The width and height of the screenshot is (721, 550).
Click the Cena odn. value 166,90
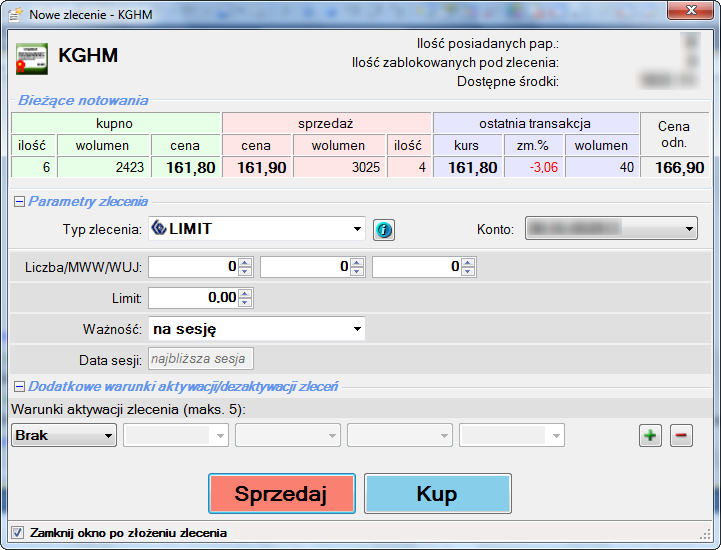[x=675, y=167]
